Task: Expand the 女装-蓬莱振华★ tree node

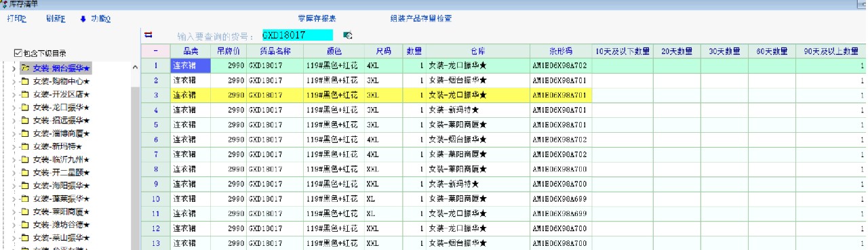Action: pyautogui.click(x=14, y=199)
